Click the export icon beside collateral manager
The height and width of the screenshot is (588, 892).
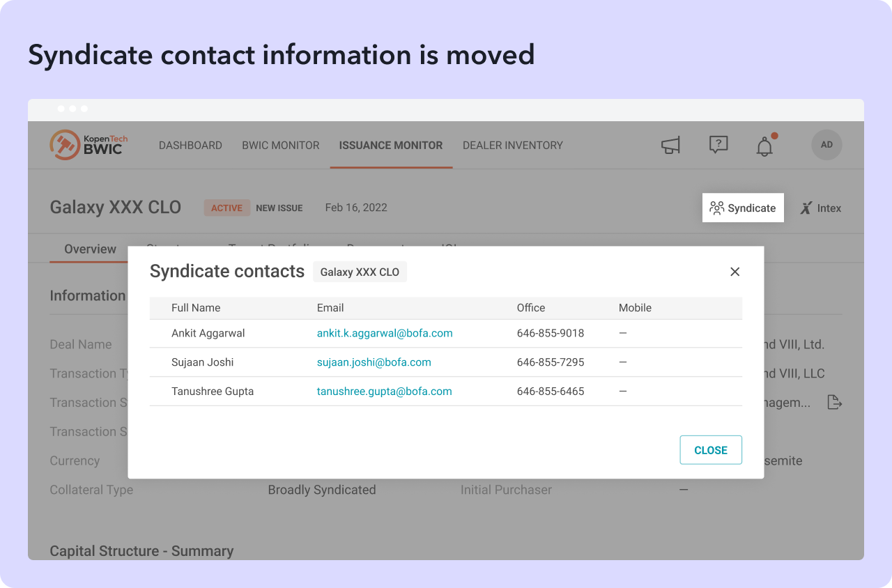click(834, 403)
